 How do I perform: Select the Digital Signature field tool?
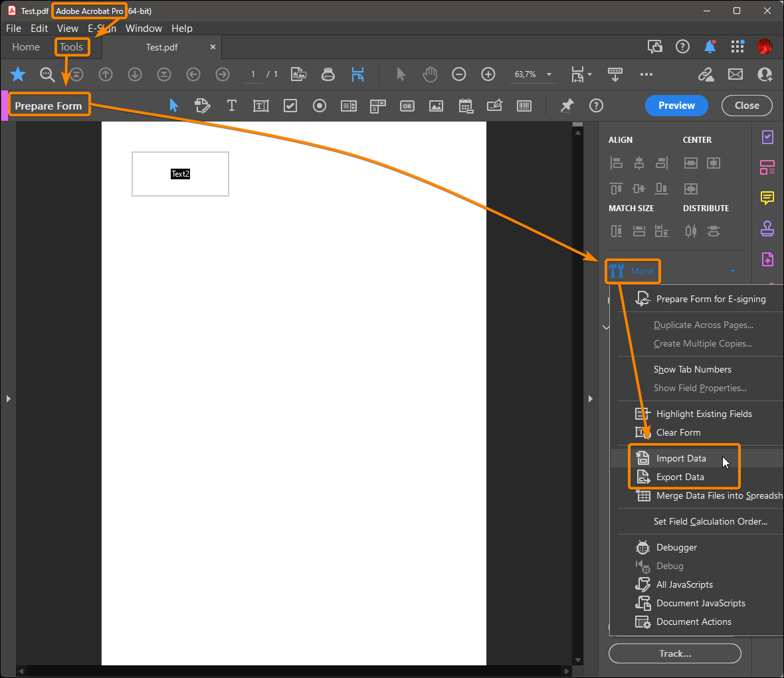click(495, 106)
